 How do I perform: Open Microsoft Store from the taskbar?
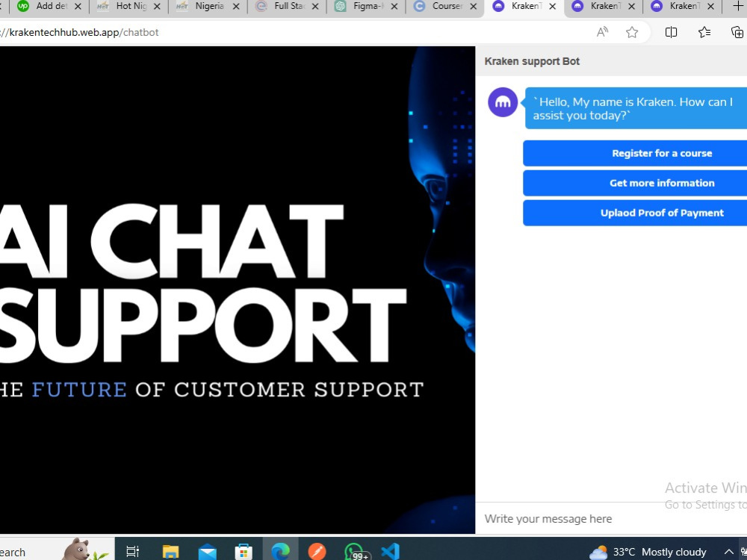(x=244, y=552)
